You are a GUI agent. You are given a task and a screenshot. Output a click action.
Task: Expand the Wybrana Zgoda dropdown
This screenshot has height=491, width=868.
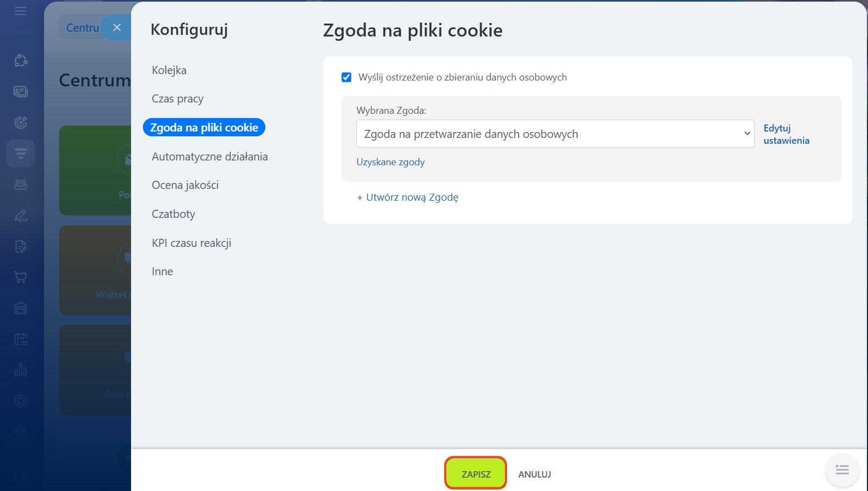(x=555, y=134)
